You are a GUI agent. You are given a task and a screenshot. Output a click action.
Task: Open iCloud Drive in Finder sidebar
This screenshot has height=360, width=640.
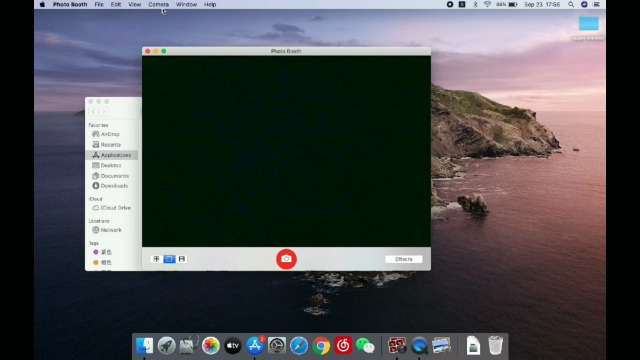tap(111, 208)
